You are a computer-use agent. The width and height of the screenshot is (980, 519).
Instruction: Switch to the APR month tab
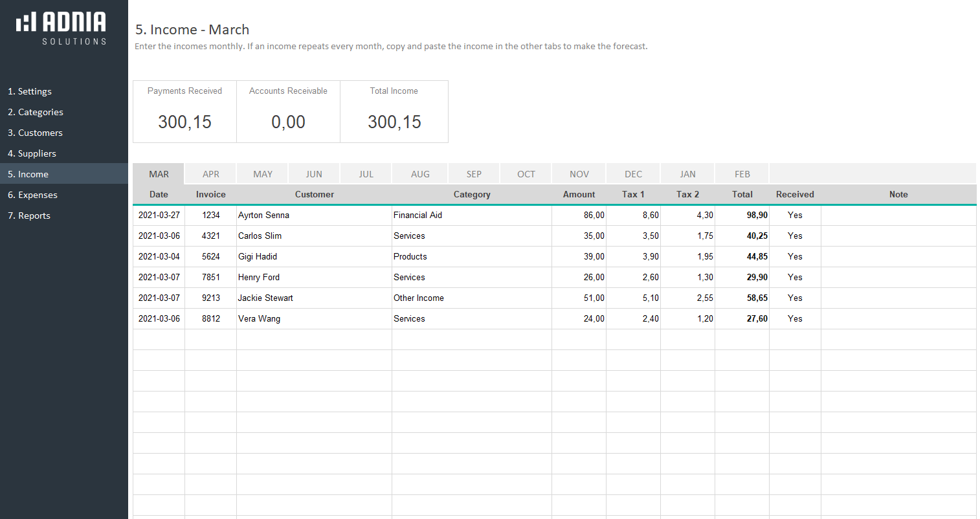coord(210,174)
